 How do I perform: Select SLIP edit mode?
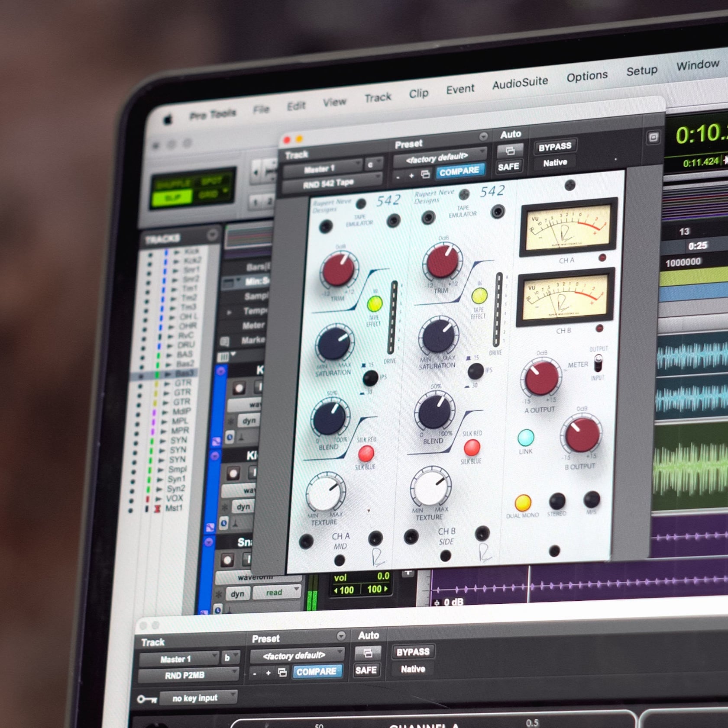pos(173,199)
